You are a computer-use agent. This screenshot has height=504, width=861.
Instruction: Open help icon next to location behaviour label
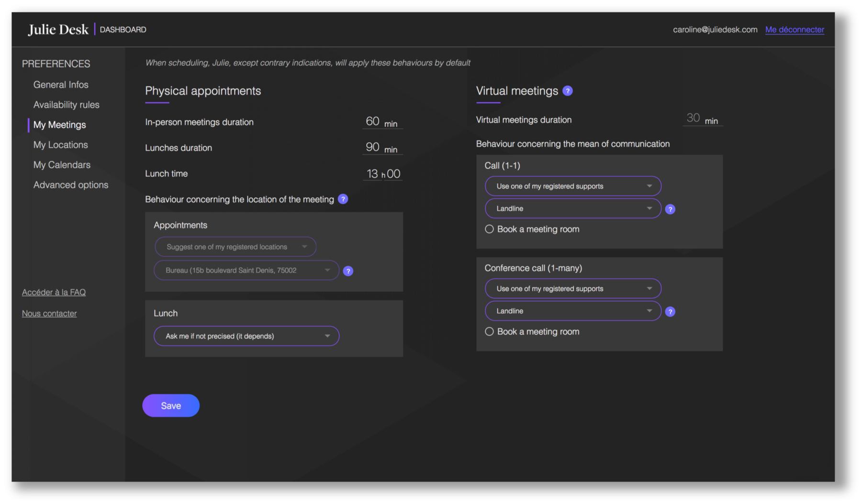[343, 199]
